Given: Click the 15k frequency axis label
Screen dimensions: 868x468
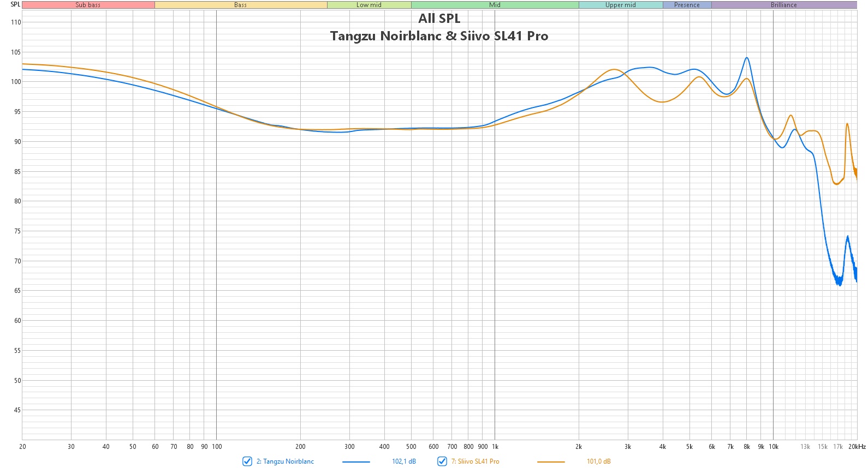Looking at the screenshot, I should (x=823, y=447).
